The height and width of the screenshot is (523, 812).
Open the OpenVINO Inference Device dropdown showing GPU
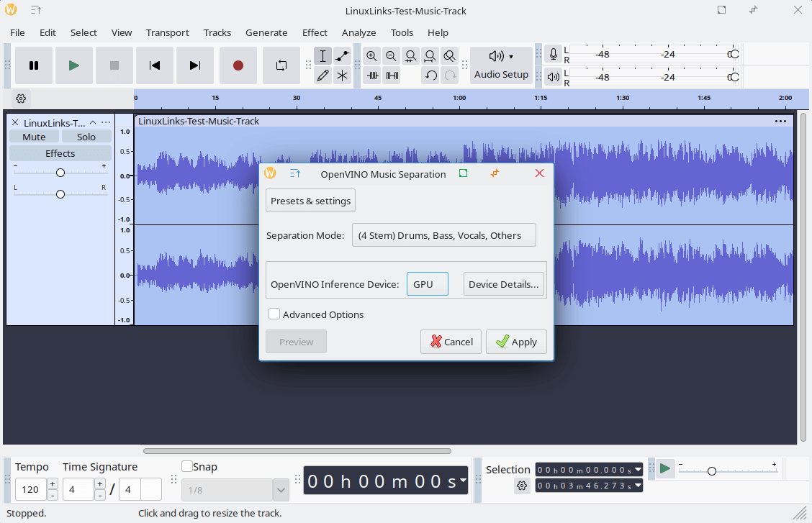[x=427, y=284]
